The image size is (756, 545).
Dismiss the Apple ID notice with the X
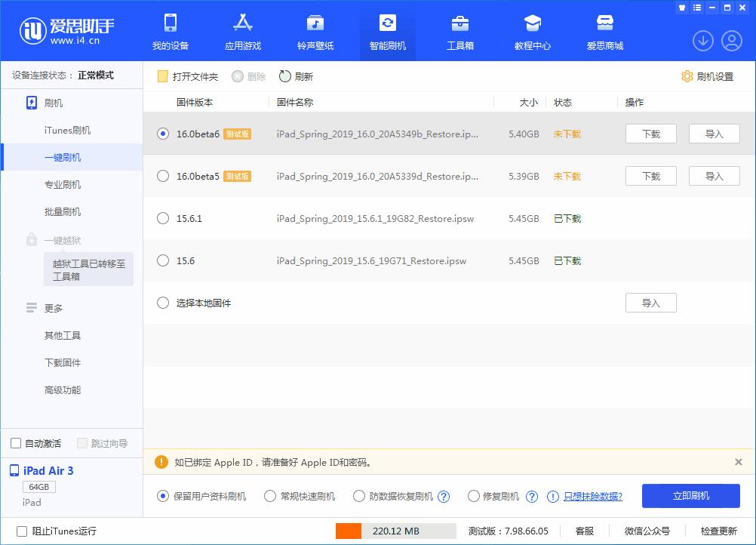(x=738, y=462)
